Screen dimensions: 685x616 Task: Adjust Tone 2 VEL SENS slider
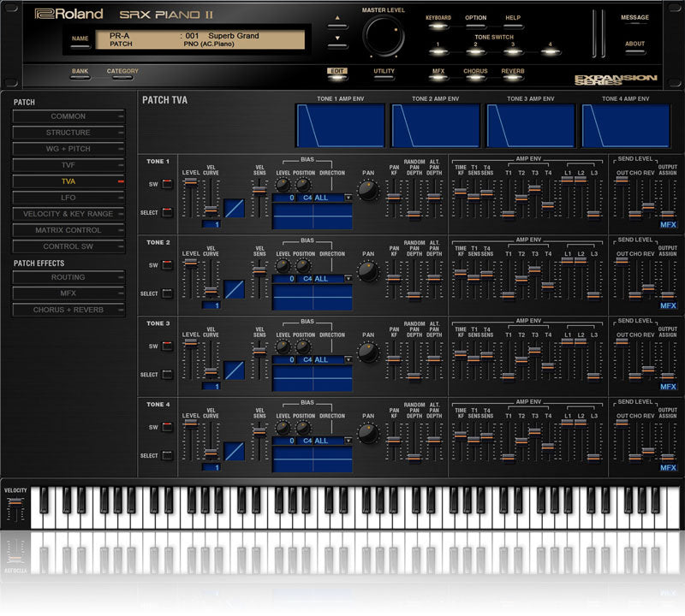pos(259,270)
